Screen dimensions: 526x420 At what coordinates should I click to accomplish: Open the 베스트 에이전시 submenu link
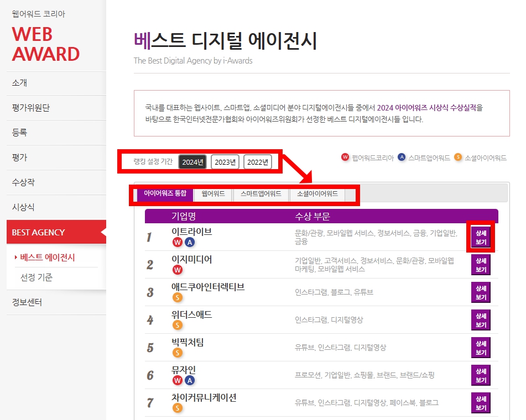[x=48, y=258]
